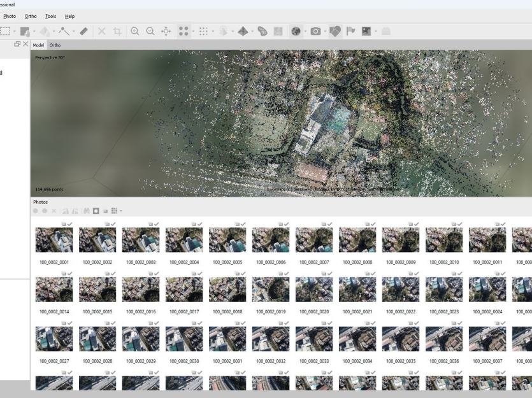Close the left workspace pane
Viewport: 532px width, 398px height.
[26, 45]
